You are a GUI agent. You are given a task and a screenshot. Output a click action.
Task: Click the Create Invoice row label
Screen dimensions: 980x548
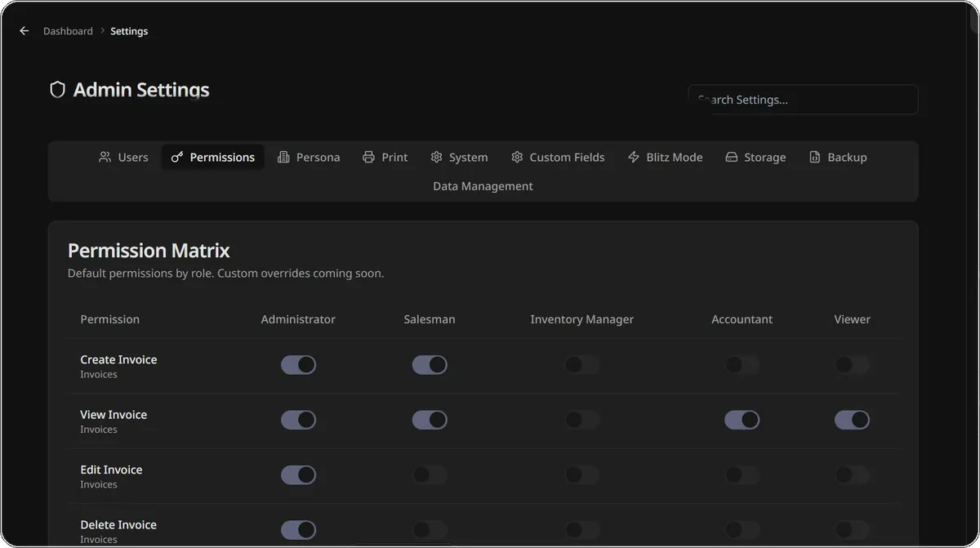[x=118, y=359]
